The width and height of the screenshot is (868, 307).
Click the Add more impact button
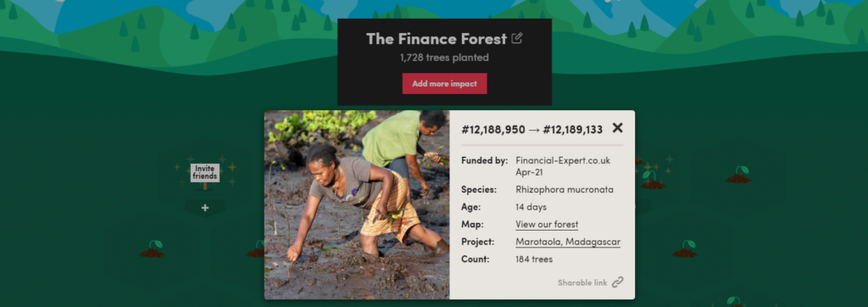click(x=444, y=84)
